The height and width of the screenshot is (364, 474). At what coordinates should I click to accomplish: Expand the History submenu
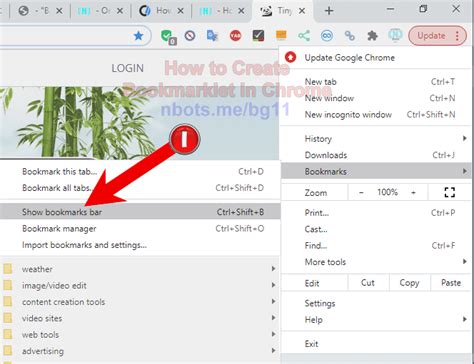click(x=376, y=139)
